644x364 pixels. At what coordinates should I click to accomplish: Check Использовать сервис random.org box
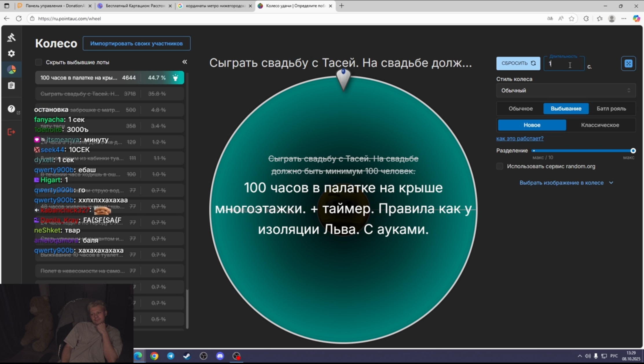pos(500,166)
